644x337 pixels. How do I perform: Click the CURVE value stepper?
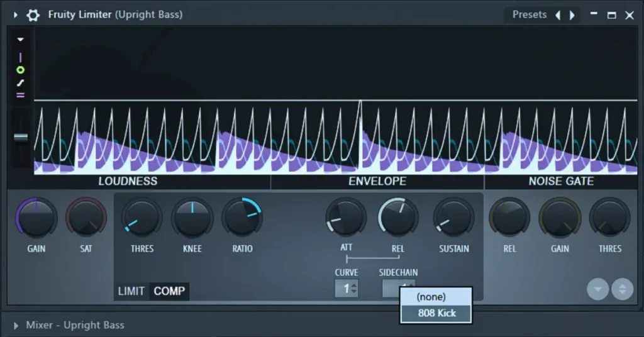pyautogui.click(x=347, y=289)
